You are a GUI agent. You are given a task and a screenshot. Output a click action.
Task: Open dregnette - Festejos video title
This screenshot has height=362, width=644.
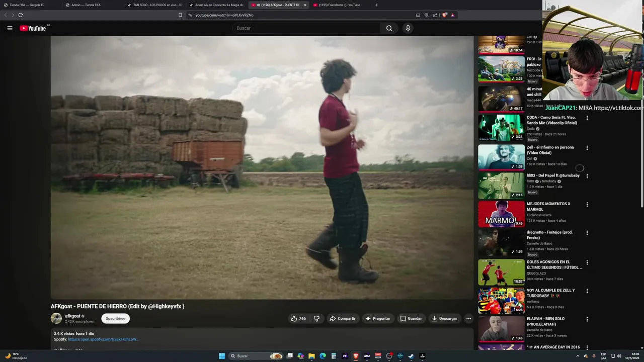[550, 234]
